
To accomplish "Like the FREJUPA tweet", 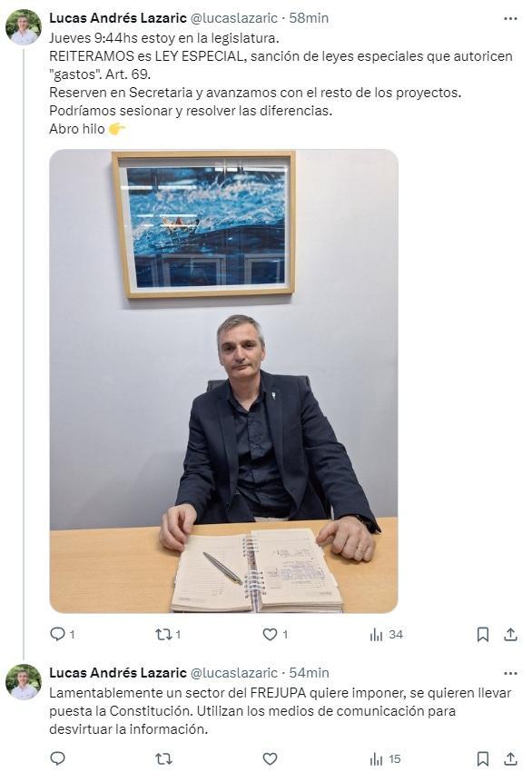I will (270, 758).
